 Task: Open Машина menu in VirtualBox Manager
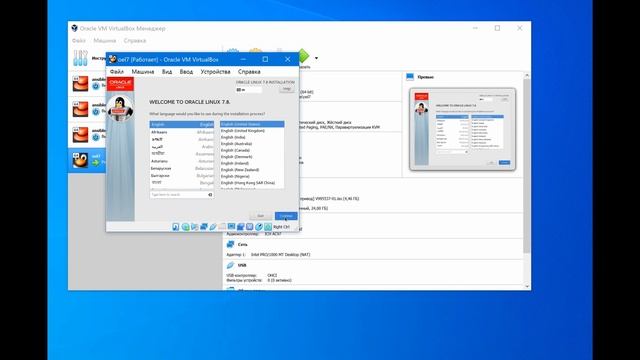[105, 40]
